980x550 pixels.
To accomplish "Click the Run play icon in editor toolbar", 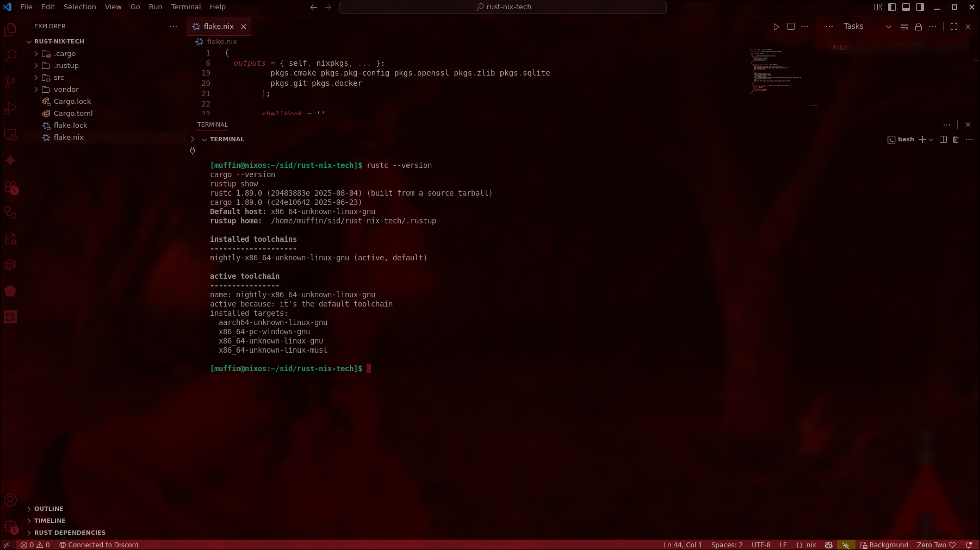I will tap(776, 27).
